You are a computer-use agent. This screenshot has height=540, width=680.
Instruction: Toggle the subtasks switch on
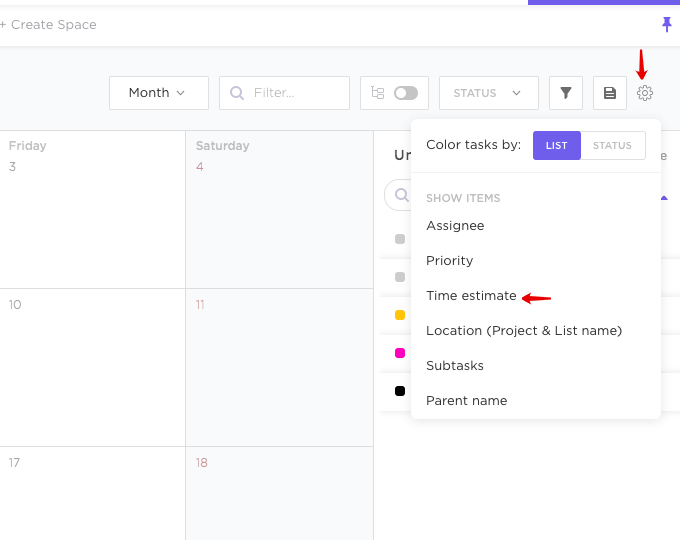coord(406,93)
